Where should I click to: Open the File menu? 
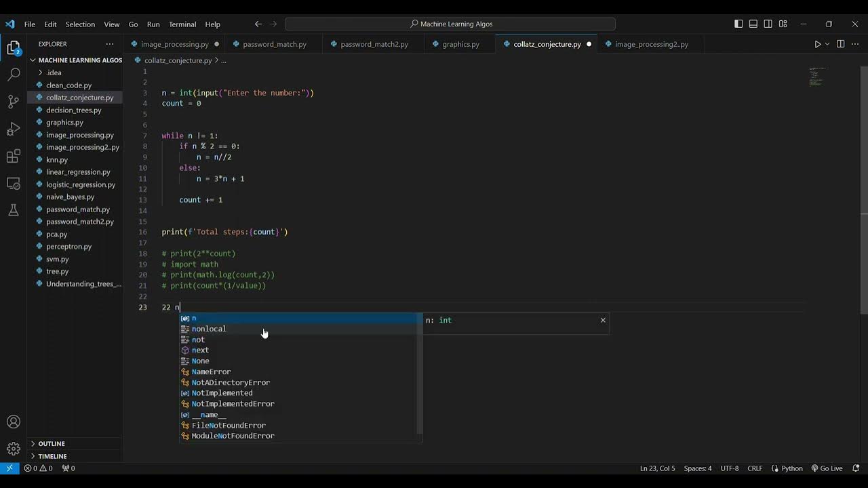pos(30,24)
